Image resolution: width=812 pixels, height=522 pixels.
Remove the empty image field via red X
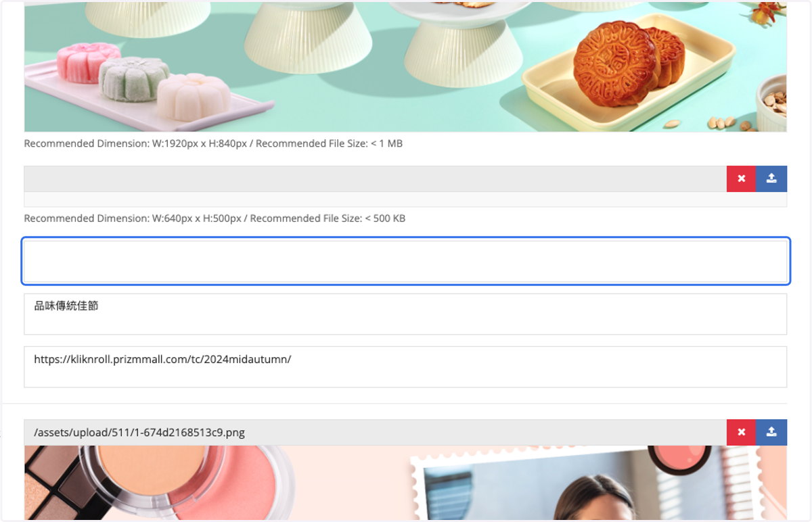[x=741, y=179]
